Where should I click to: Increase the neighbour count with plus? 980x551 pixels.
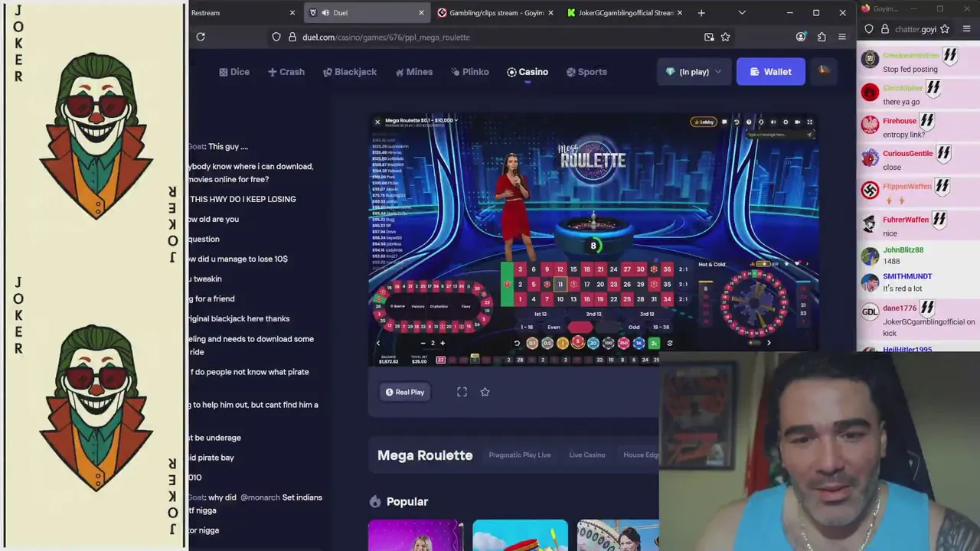443,343
